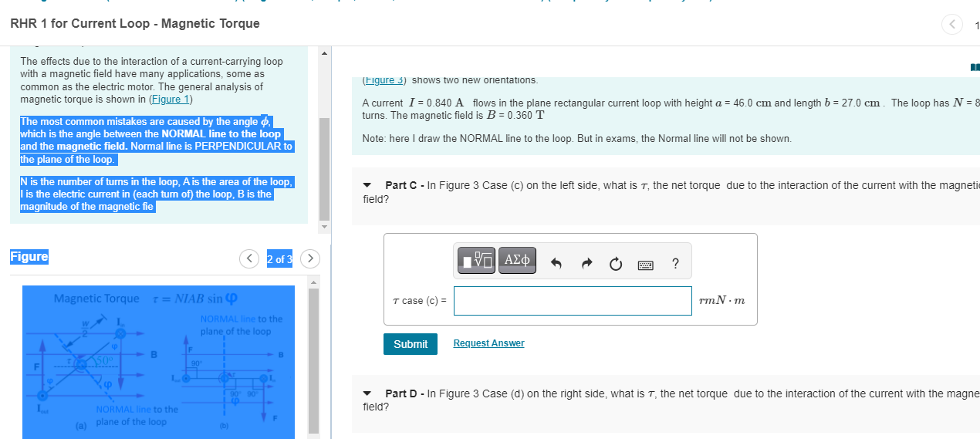Redo edit in answer toolbar
This screenshot has height=439, width=980.
(586, 264)
